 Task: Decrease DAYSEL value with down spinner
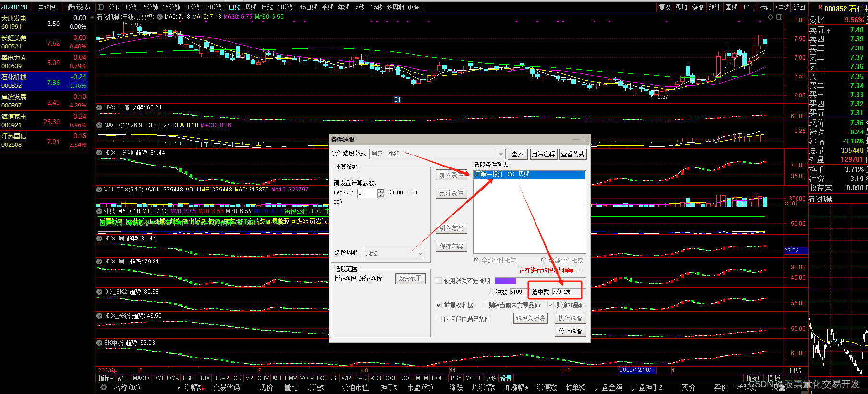(381, 195)
